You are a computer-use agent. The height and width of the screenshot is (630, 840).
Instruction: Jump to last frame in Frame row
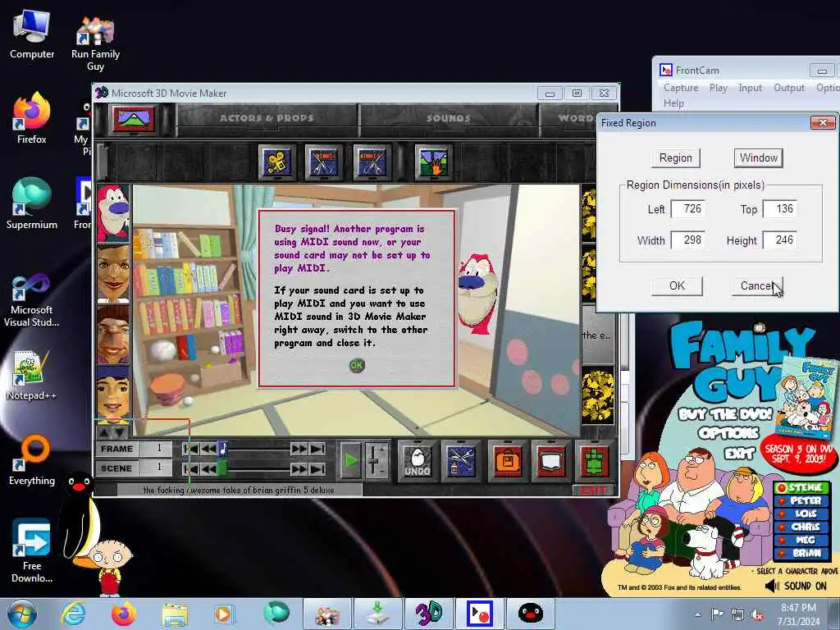click(317, 449)
